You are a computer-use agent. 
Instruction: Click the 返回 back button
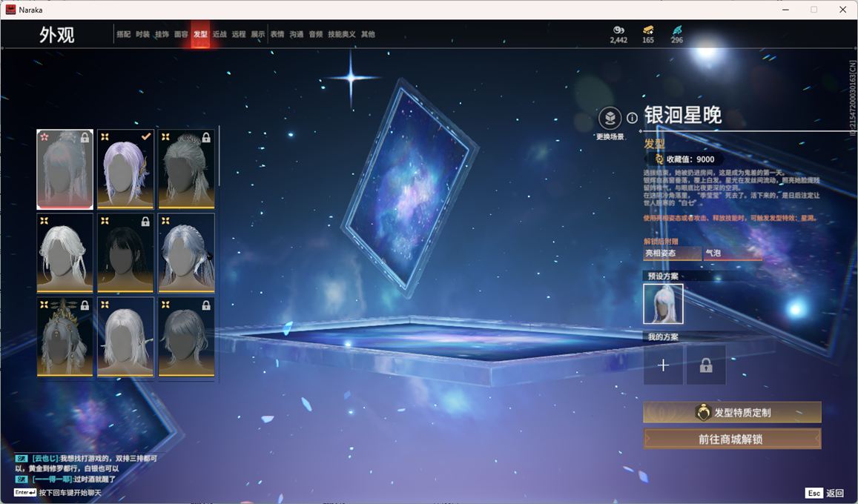tap(834, 493)
